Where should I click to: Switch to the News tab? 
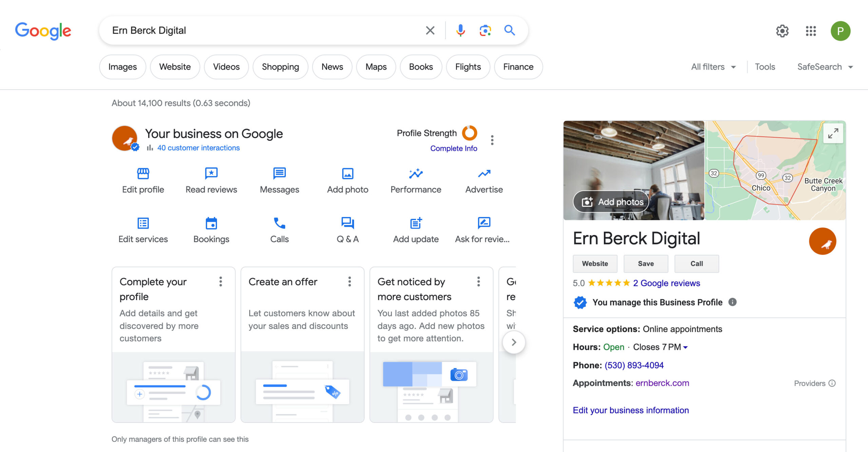point(332,67)
